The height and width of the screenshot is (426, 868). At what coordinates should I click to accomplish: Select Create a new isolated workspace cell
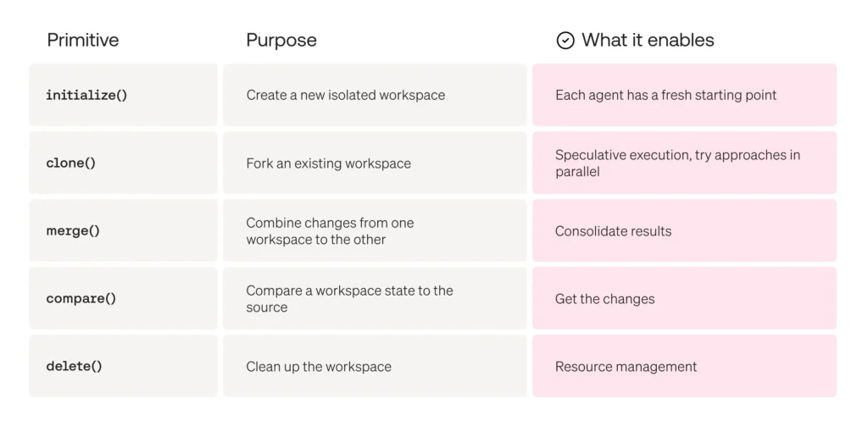coord(376,95)
